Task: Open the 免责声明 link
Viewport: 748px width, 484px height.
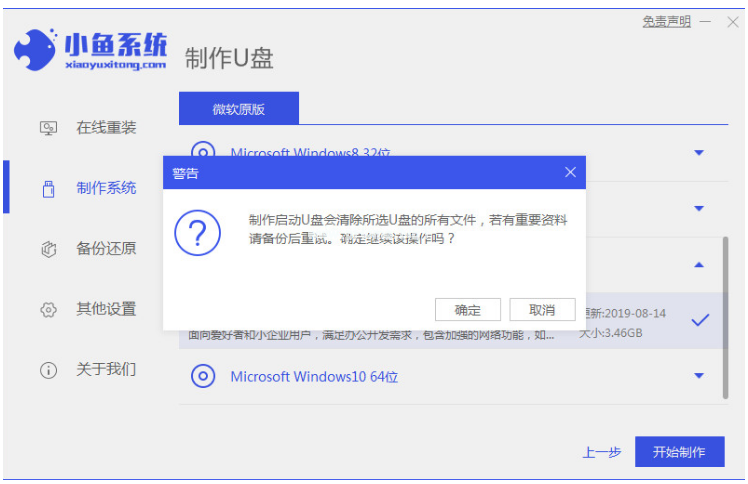Action: pos(666,22)
